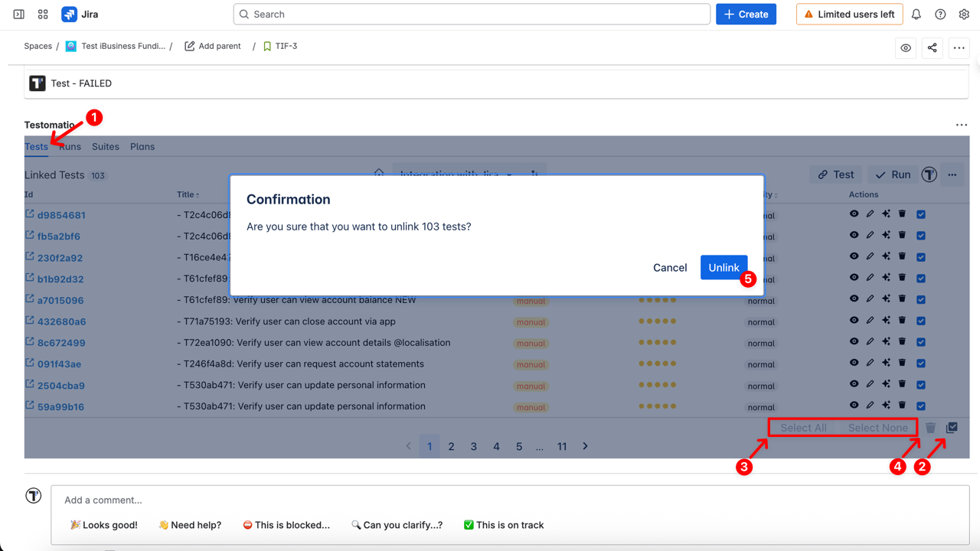Open the three-dot menu in the Testomatio panel header

tap(961, 124)
